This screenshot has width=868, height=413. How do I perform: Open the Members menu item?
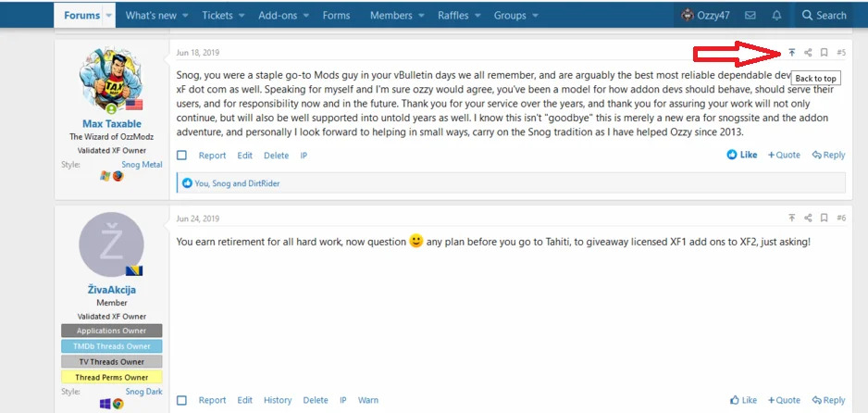click(x=391, y=16)
